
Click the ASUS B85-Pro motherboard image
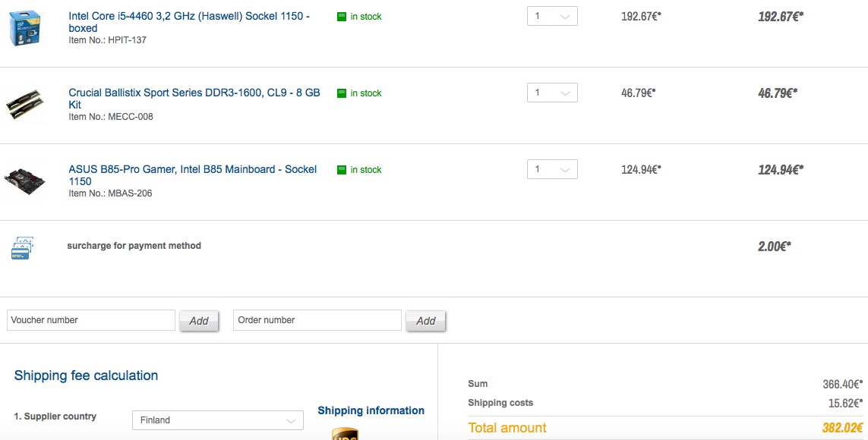(x=25, y=181)
